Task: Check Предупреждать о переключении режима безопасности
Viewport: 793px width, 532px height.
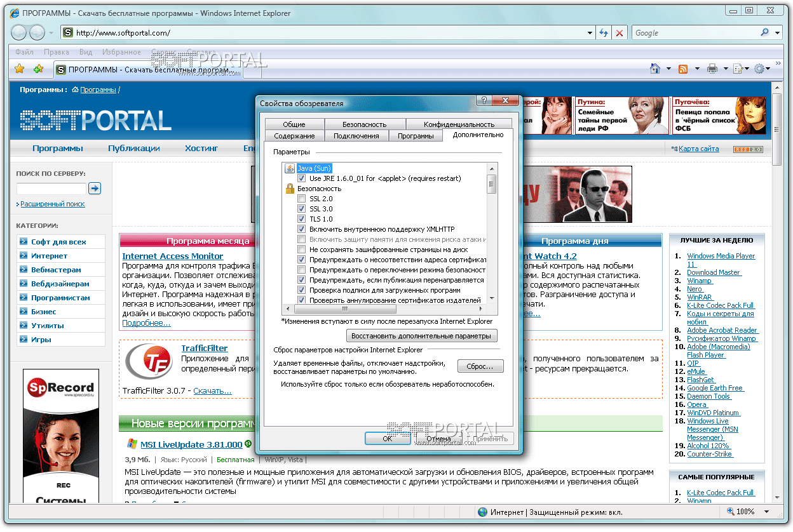Action: coord(302,270)
